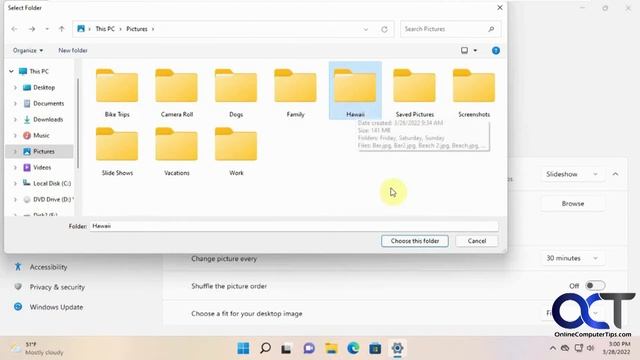The width and height of the screenshot is (640, 360).
Task: Open the weather widget on taskbar
Action: point(38,348)
